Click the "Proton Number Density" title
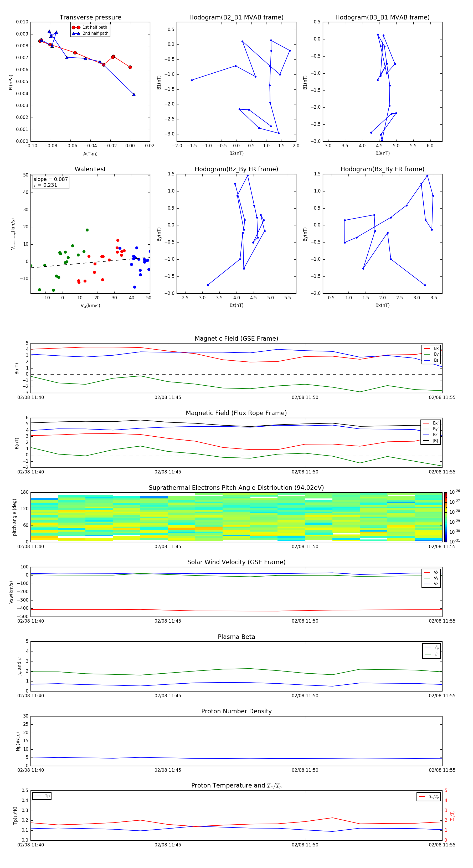The image size is (473, 868). [236, 711]
